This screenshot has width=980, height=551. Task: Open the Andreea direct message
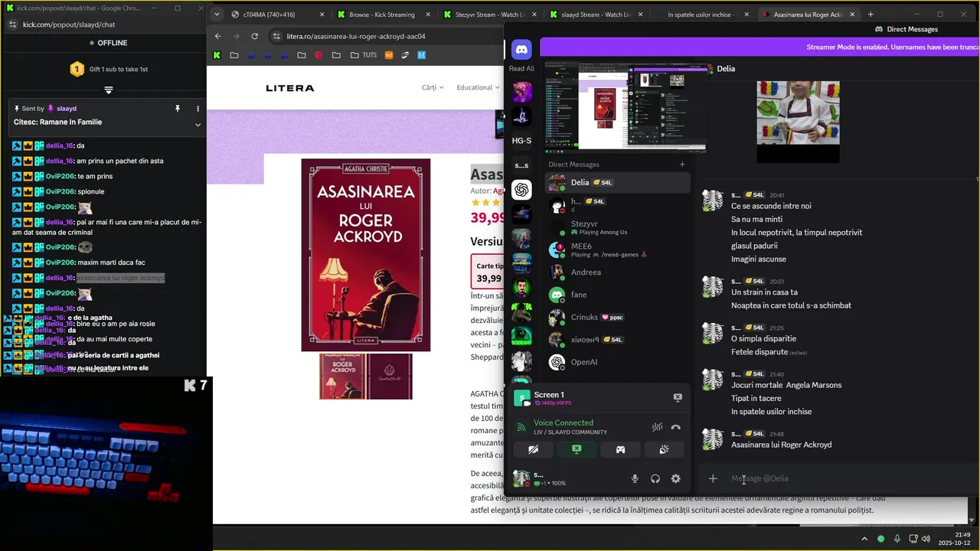coord(617,272)
